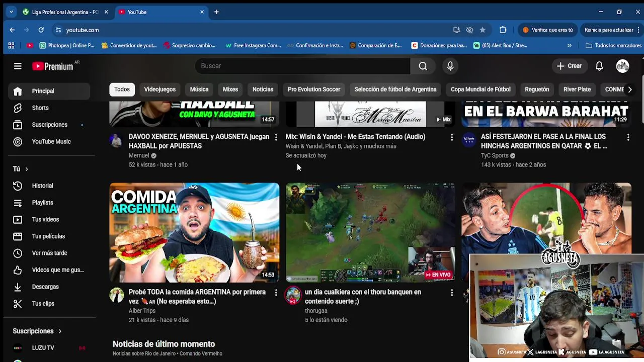This screenshot has height=362, width=644.
Task: Open DAVOO XENEIZE HAXBALL video title
Action: [x=199, y=141]
